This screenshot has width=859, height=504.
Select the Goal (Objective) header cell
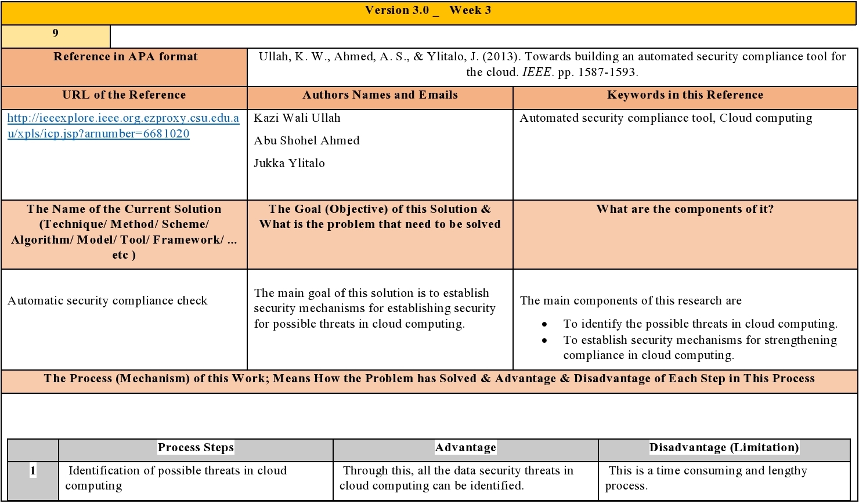(380, 217)
